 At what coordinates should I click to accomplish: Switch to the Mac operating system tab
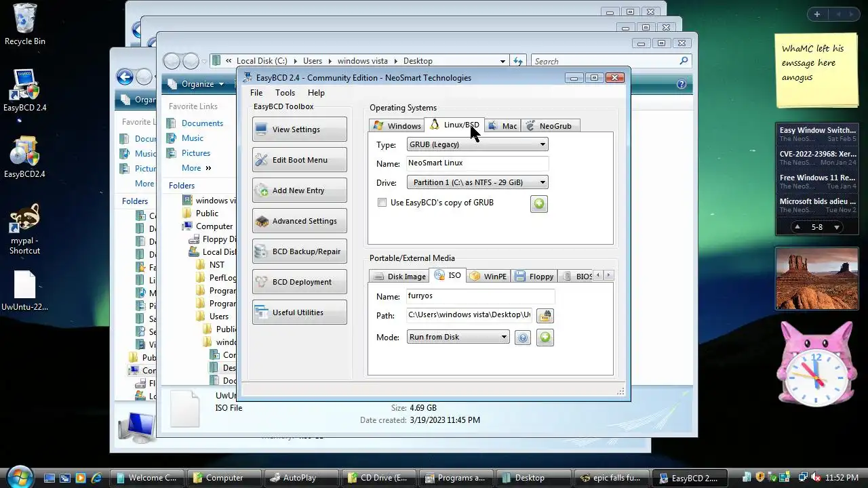pyautogui.click(x=502, y=126)
